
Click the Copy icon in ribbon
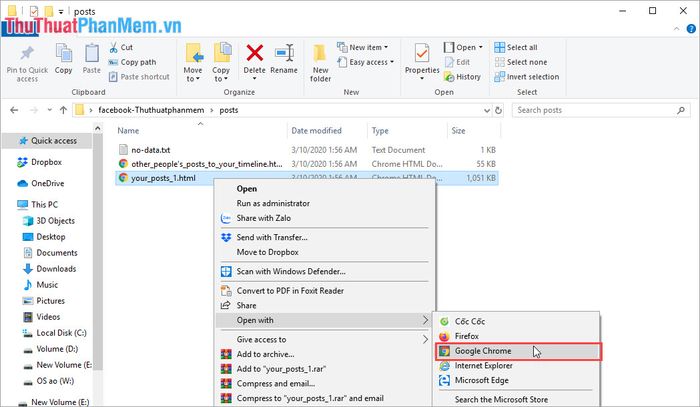(63, 54)
